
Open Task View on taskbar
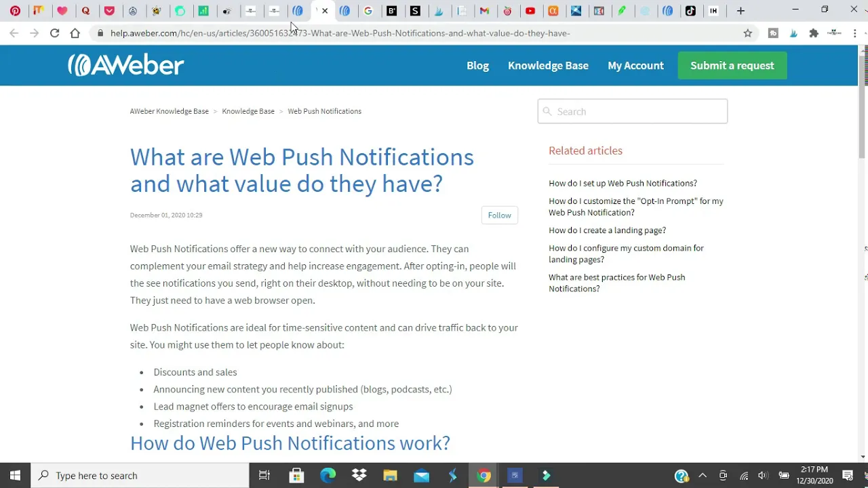click(x=264, y=475)
